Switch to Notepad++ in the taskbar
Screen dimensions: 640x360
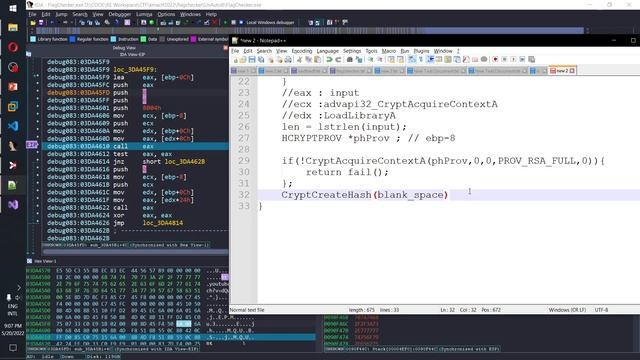point(13,185)
